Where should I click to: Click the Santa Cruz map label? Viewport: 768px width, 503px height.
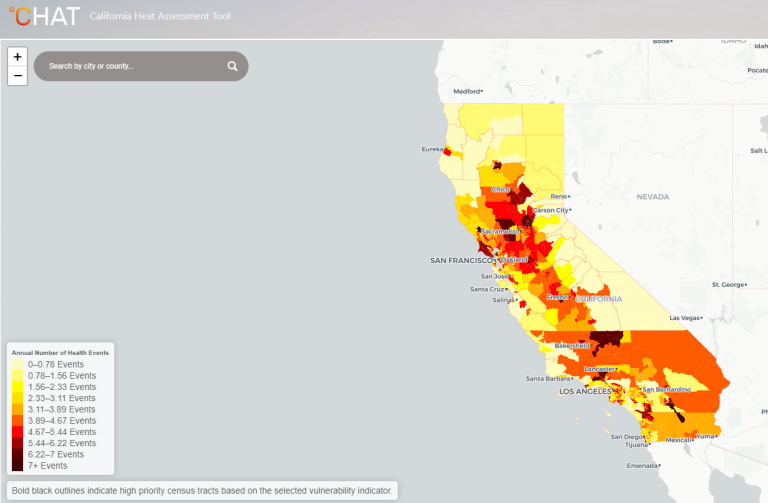point(487,289)
